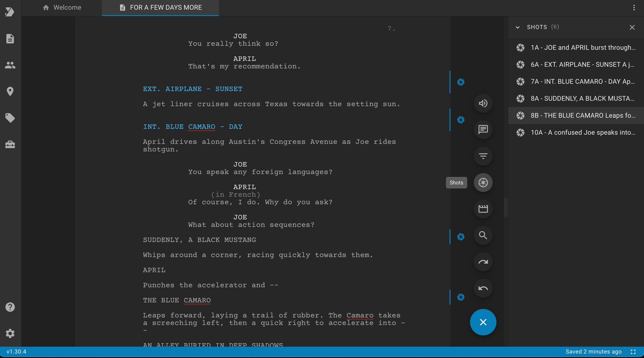
Task: Open the search magnifier button
Action: coord(483,235)
